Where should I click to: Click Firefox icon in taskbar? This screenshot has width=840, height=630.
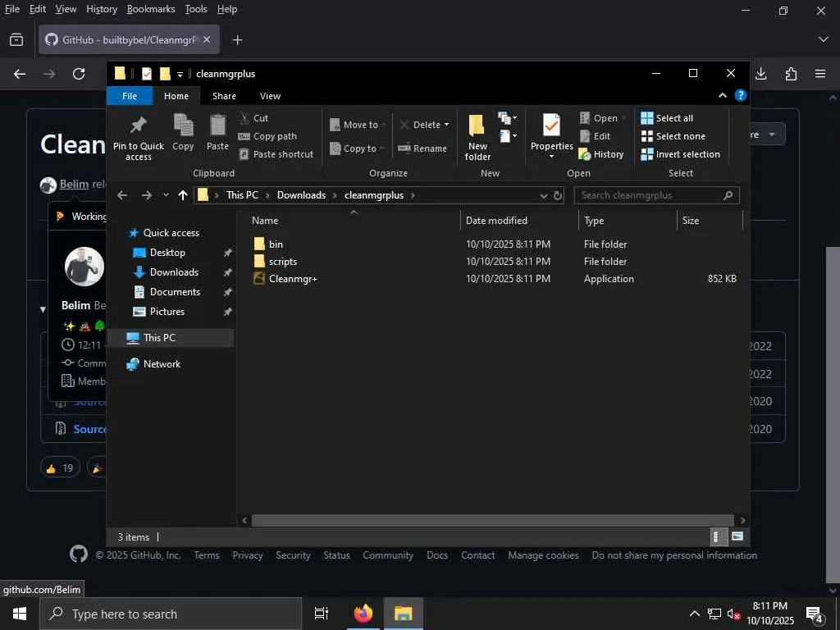click(x=363, y=614)
